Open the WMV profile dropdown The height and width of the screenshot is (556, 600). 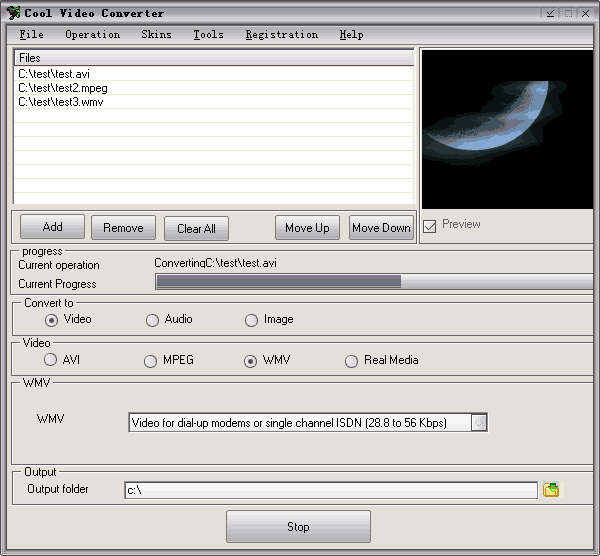click(x=479, y=423)
